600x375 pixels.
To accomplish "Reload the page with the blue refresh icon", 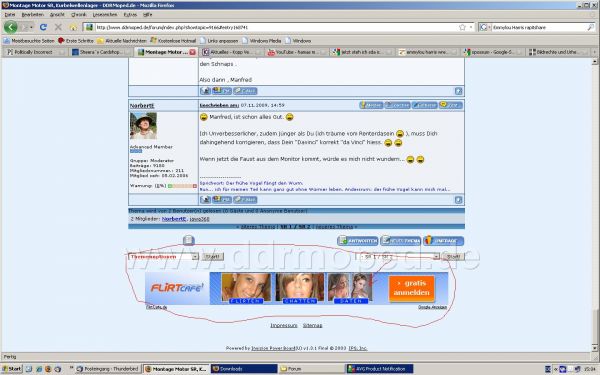I will 43,27.
